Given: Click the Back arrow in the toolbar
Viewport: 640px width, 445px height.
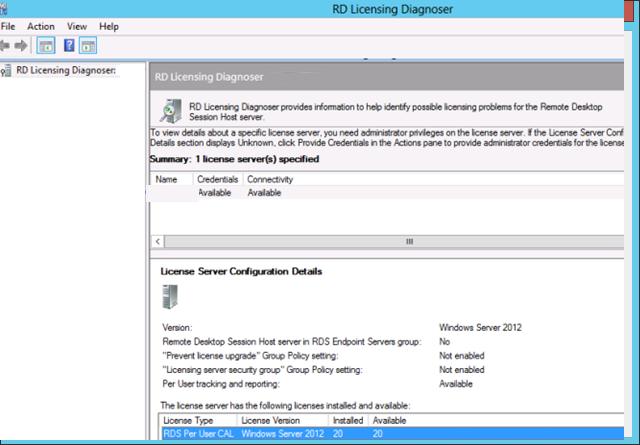Looking at the screenshot, I should 7,46.
